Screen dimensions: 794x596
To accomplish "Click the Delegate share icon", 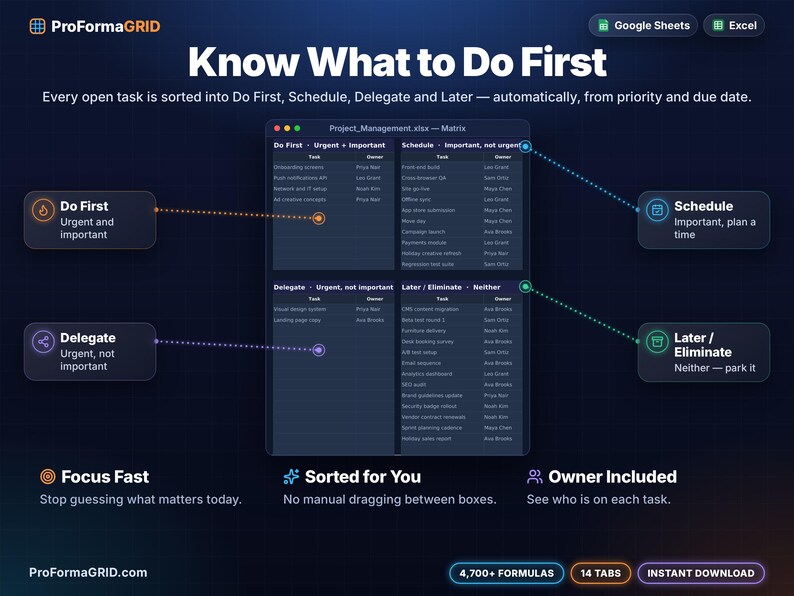I will click(x=44, y=342).
